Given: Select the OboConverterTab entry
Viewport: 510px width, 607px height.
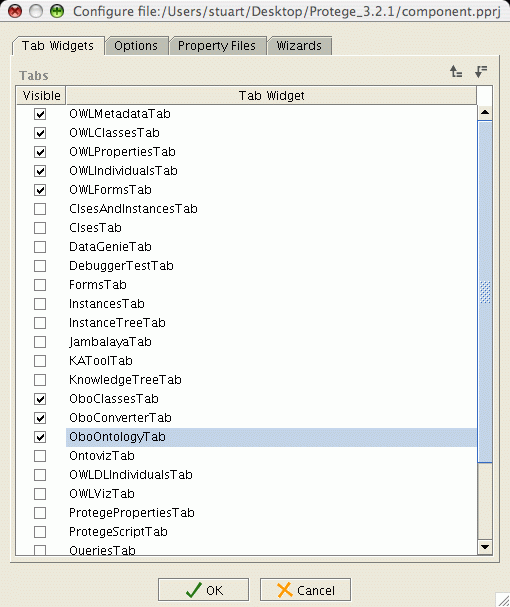Looking at the screenshot, I should [x=271, y=418].
